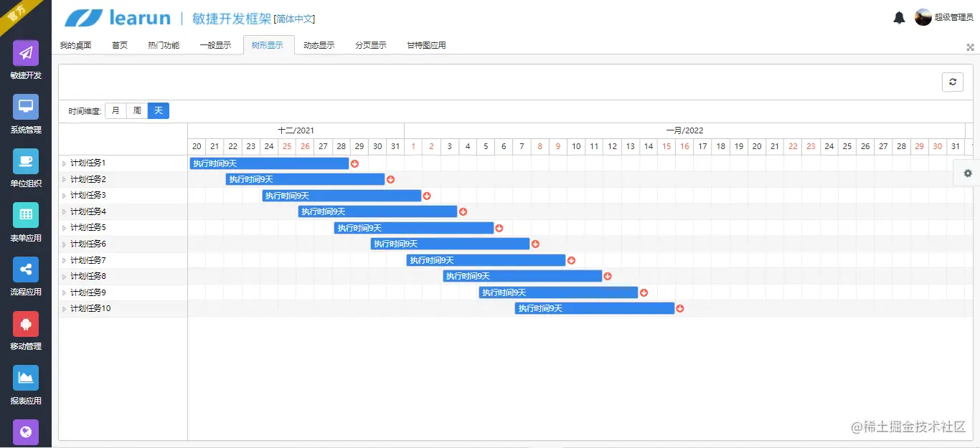This screenshot has height=448, width=980.
Task: Expand 计划任务2 tree row
Action: [x=64, y=179]
